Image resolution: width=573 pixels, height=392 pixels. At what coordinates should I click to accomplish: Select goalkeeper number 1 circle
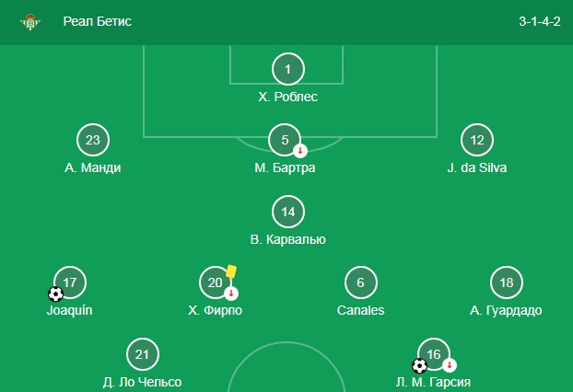pyautogui.click(x=288, y=70)
